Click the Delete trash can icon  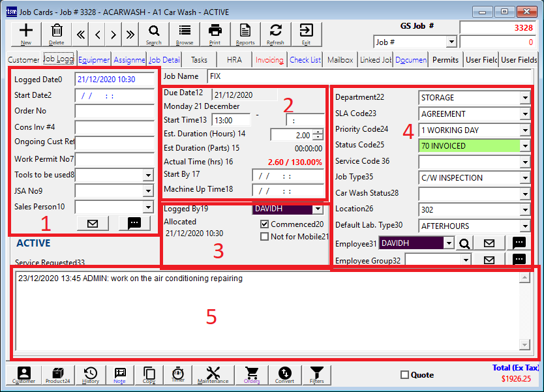[x=57, y=33]
